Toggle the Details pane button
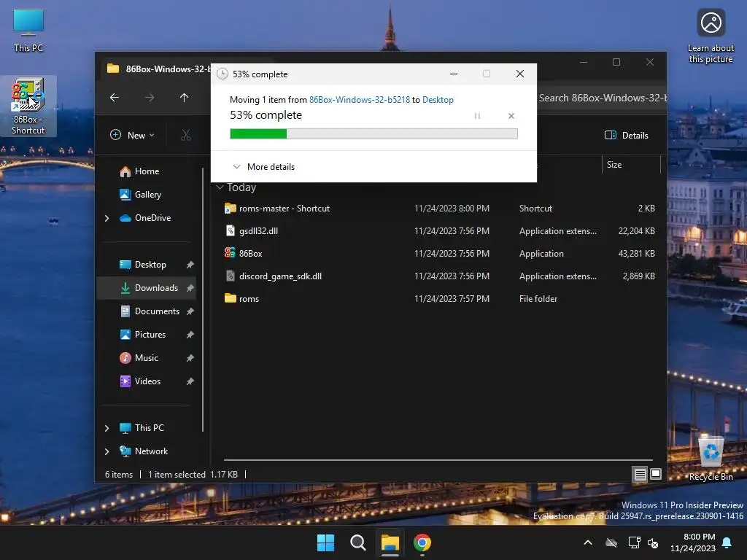Image resolution: width=747 pixels, height=560 pixels. pyautogui.click(x=627, y=135)
